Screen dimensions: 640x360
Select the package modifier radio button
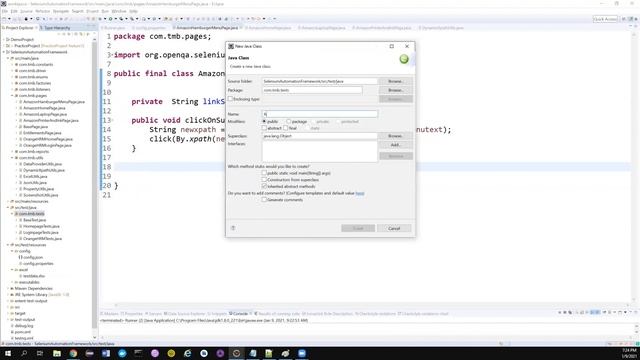[x=289, y=122]
